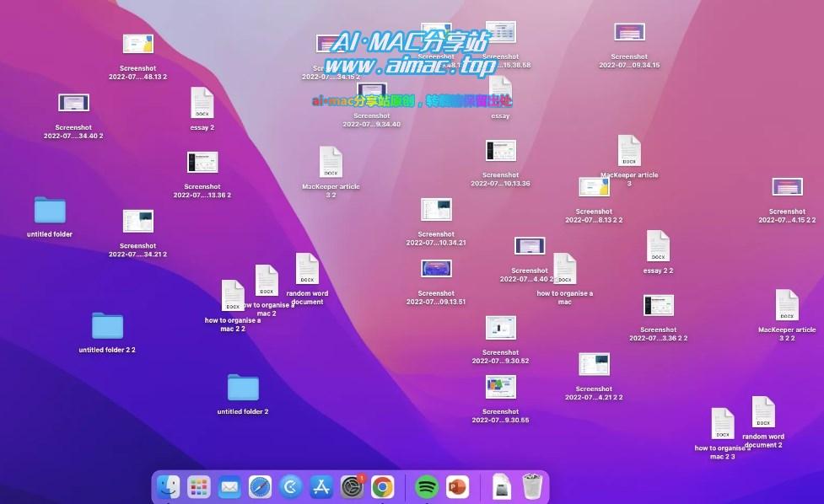Screen dimensions: 824x504
Task: Select the "Screenshot 2022-07...3.36 2 2" thumbnail
Action: (659, 305)
